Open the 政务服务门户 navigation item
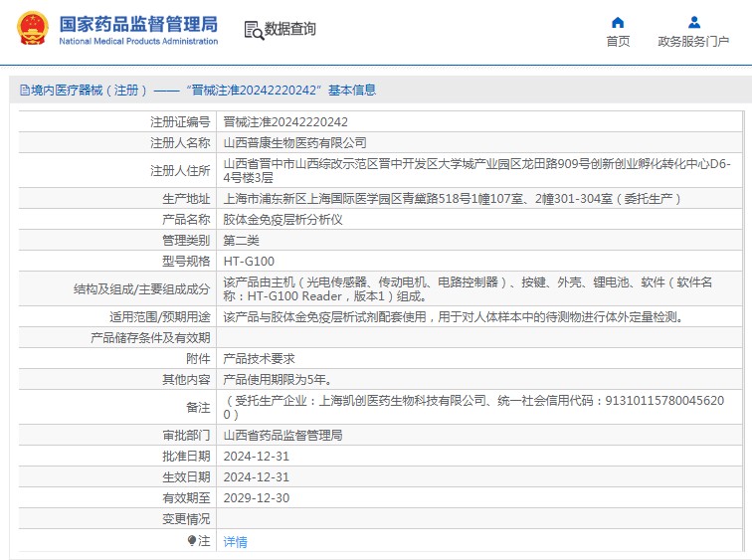Image resolution: width=752 pixels, height=560 pixels. point(693,41)
